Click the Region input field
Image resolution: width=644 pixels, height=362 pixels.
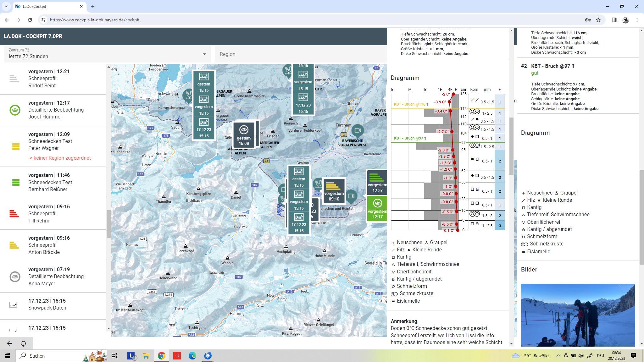tap(301, 54)
